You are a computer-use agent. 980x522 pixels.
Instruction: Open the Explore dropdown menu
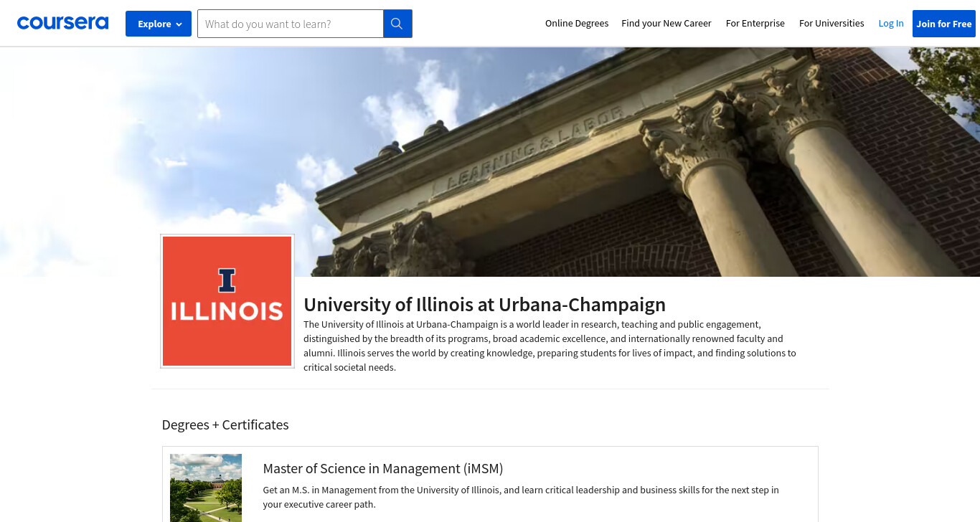tap(159, 24)
